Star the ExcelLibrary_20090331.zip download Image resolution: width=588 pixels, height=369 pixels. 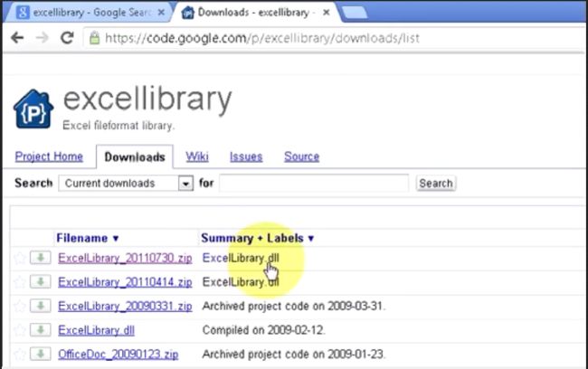(19, 306)
